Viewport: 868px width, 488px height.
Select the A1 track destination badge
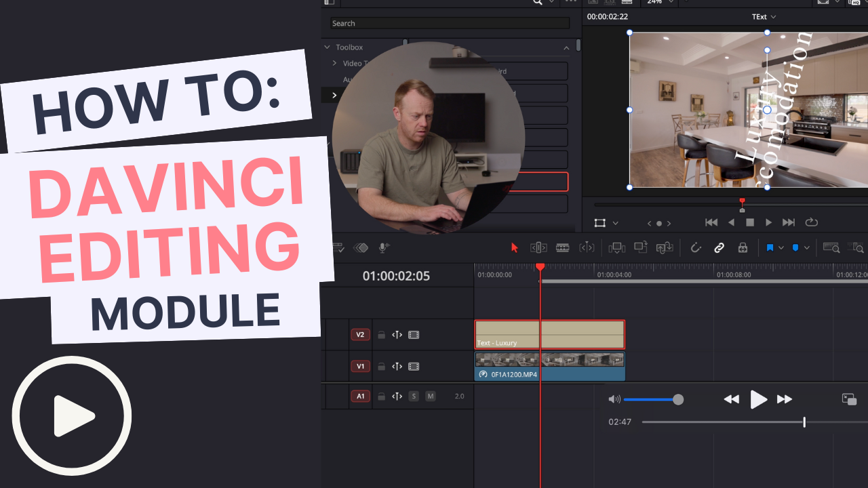(x=361, y=396)
